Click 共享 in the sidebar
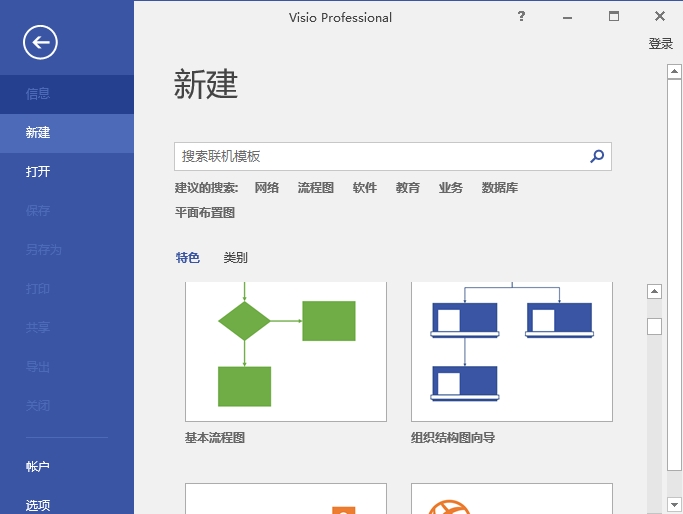683x514 pixels. pos(38,327)
